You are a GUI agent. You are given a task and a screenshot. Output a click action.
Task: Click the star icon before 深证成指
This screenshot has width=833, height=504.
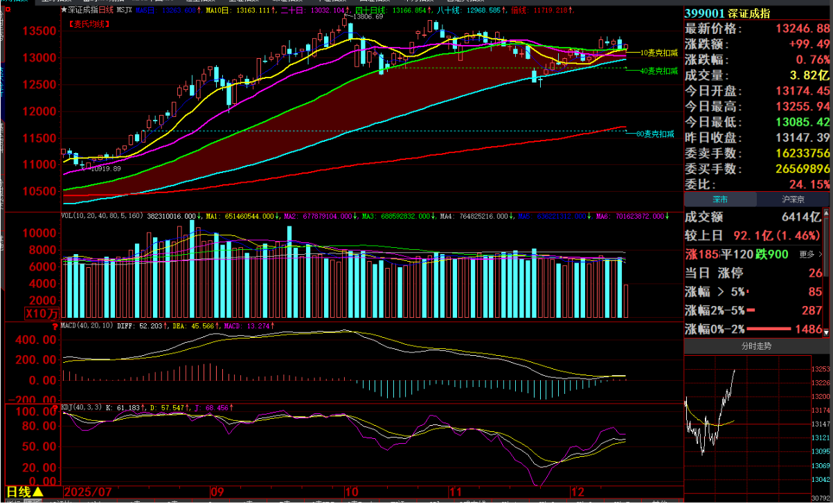64,11
